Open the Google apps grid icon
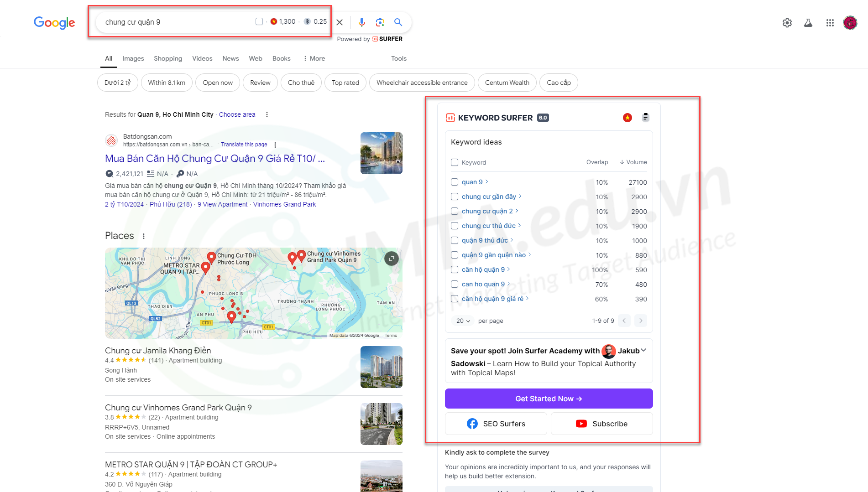The image size is (868, 492). (830, 23)
